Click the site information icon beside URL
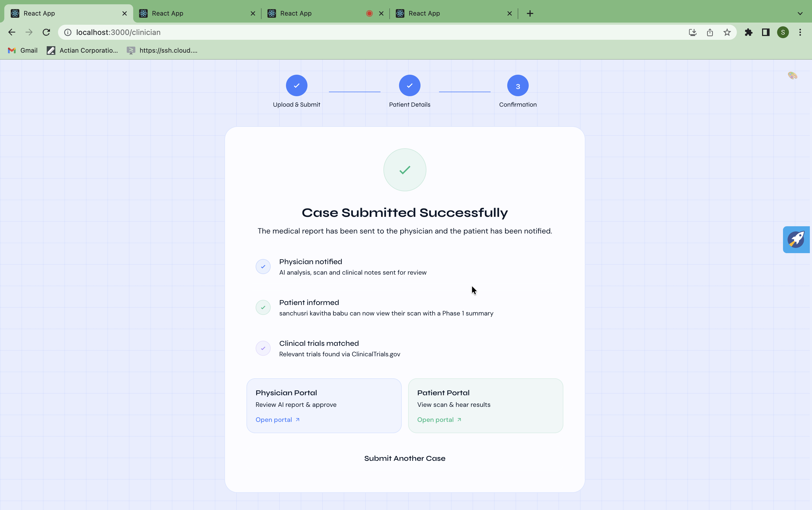The width and height of the screenshot is (812, 510). [68, 33]
